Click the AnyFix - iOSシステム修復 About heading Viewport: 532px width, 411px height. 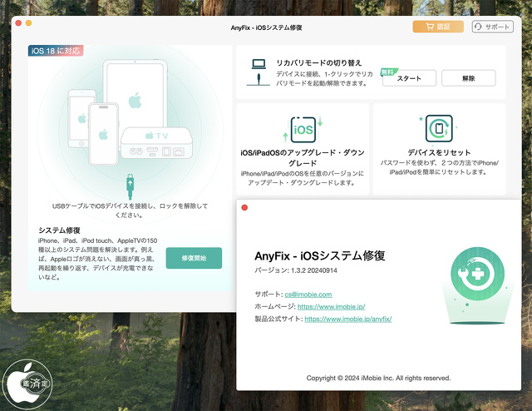pos(319,255)
